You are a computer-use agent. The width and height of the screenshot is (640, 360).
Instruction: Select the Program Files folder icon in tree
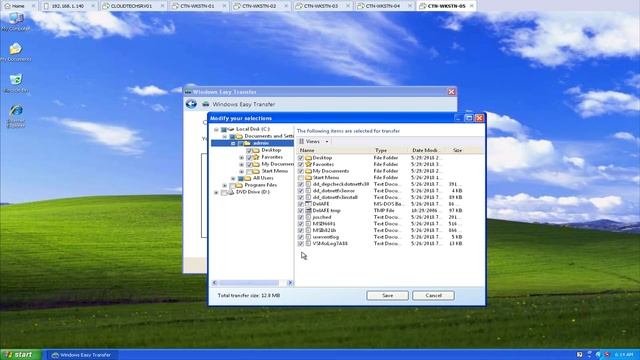pos(239,185)
